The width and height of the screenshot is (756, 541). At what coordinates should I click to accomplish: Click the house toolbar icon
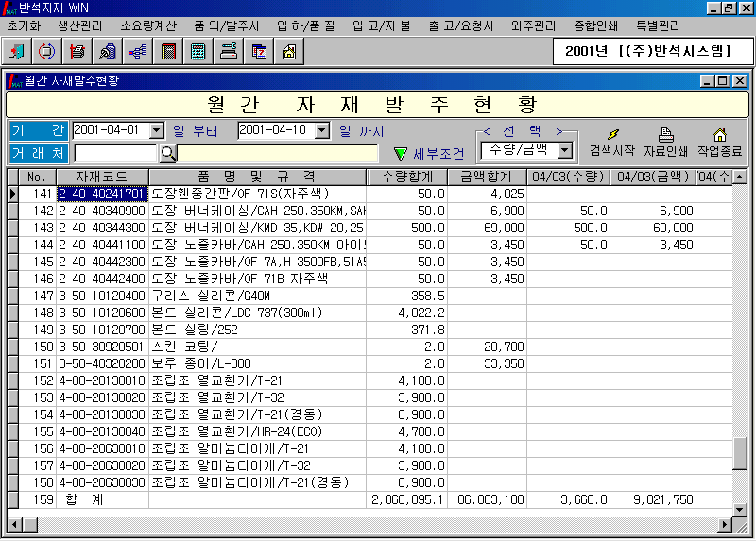click(288, 51)
